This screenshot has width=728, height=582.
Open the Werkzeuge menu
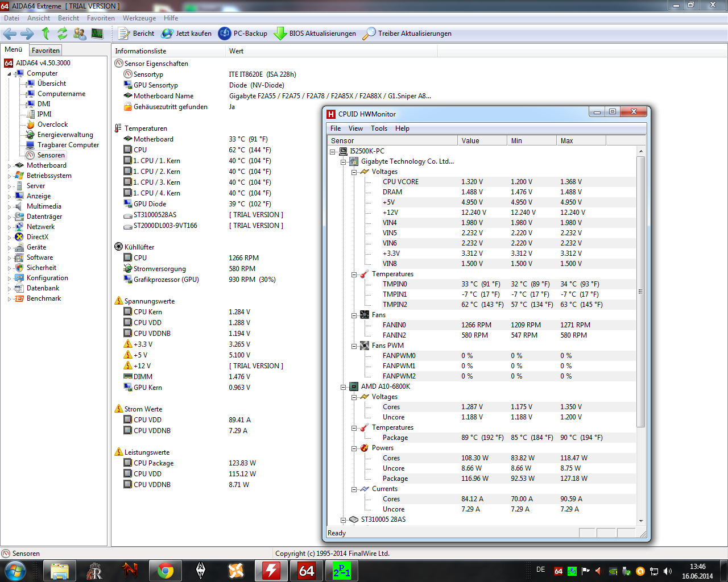click(x=139, y=18)
